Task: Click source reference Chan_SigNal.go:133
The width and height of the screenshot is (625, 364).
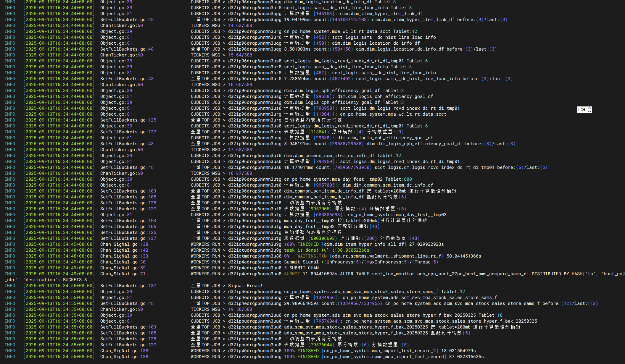Action: point(124,256)
